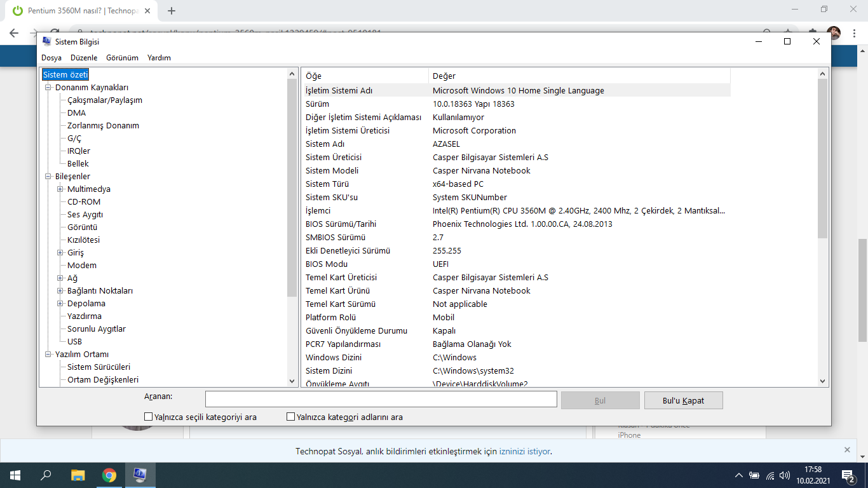Screen dimensions: 868x488
Task: Select Çakışmalar/Paylaşım in the tree
Action: click(x=105, y=100)
